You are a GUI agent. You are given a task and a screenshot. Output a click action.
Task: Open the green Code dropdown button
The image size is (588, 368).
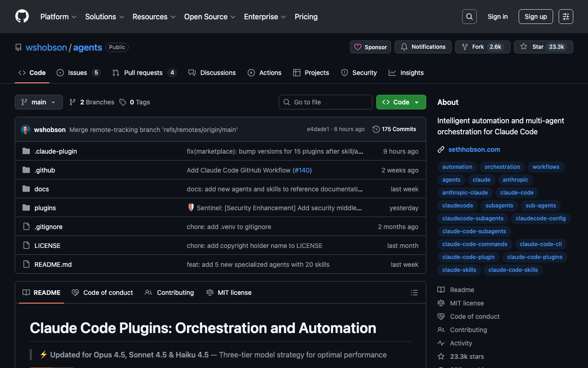point(401,102)
